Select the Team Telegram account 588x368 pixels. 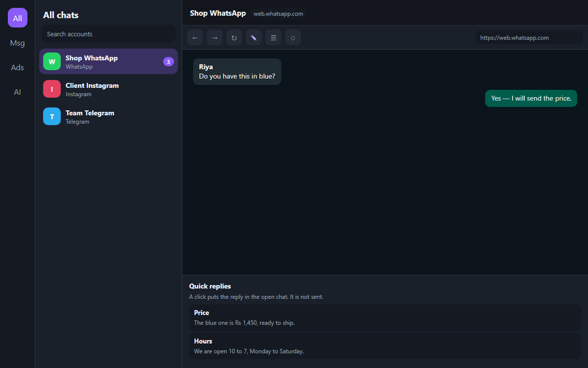coord(108,116)
